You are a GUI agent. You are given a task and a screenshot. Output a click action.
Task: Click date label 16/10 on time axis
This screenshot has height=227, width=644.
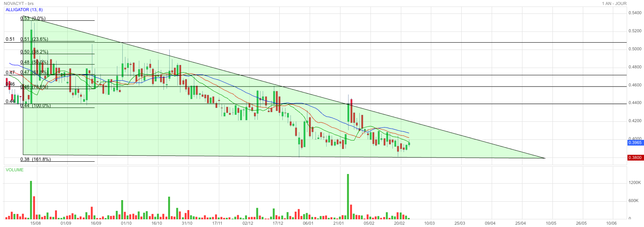[157, 223]
